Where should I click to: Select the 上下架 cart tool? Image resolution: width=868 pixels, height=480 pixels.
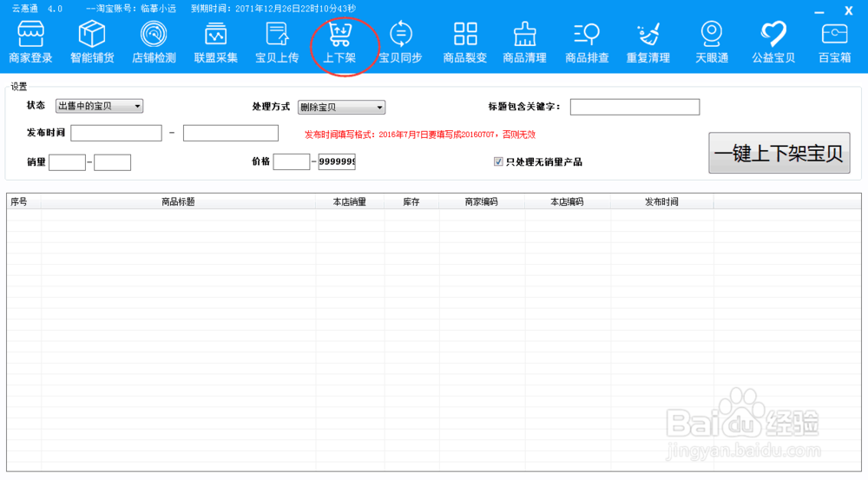point(339,42)
